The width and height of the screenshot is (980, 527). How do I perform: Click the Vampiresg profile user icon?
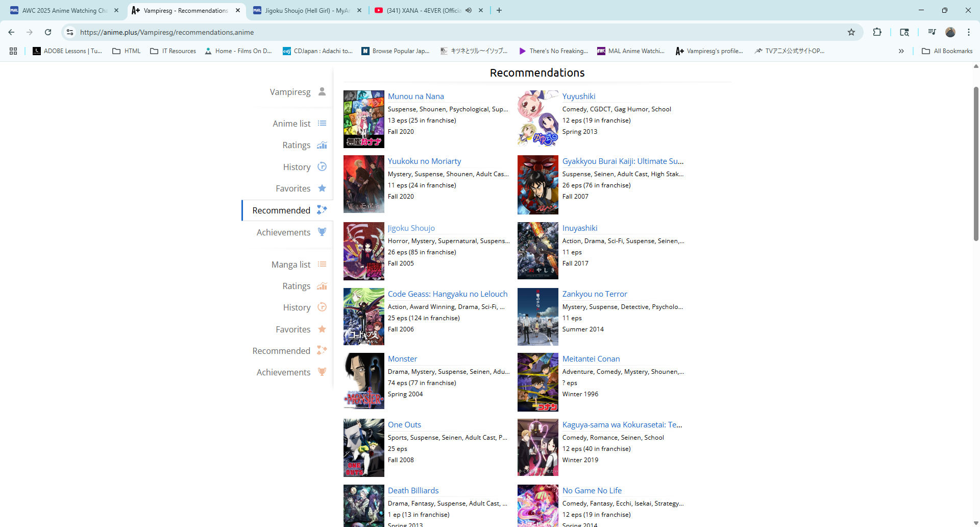coord(322,91)
